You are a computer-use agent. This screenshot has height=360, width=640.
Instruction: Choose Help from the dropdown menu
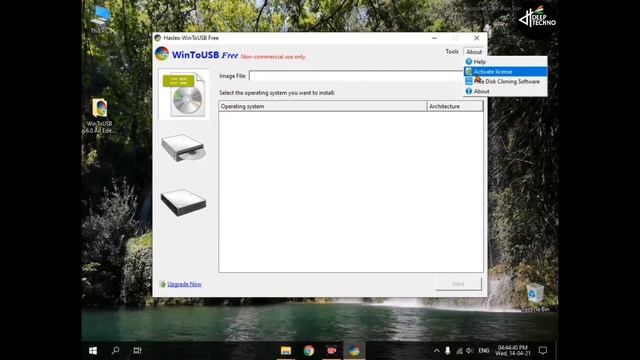click(x=505, y=62)
